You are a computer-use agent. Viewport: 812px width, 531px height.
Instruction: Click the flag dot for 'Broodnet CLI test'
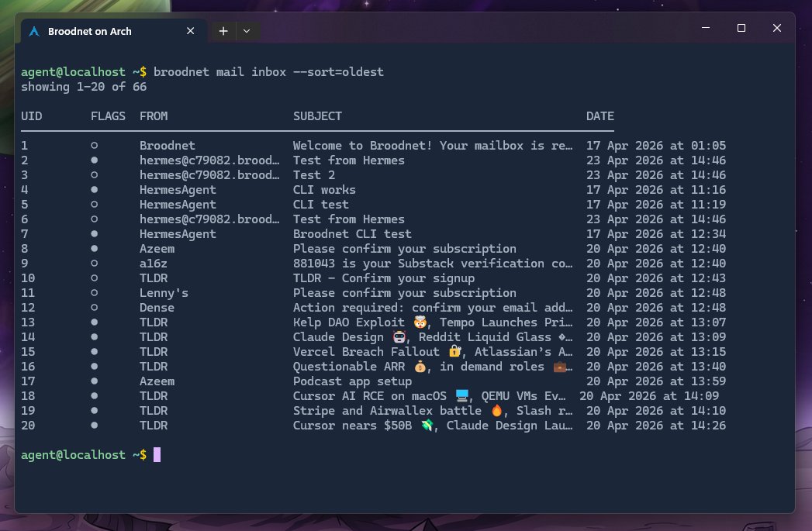coord(95,233)
